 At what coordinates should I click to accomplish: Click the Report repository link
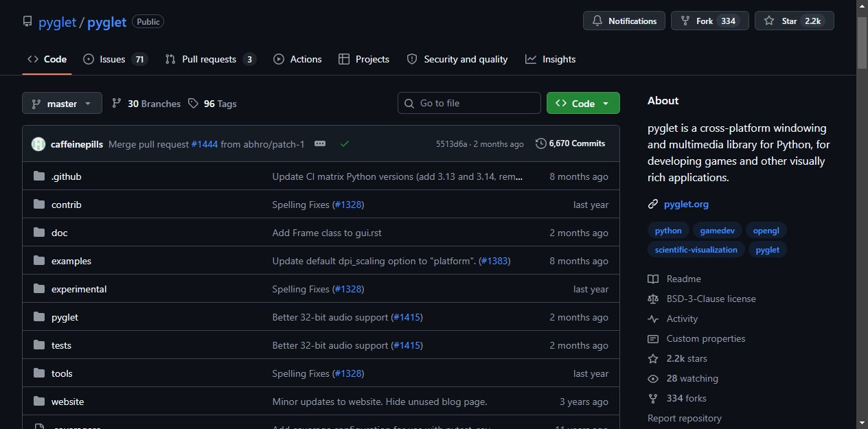pos(685,418)
